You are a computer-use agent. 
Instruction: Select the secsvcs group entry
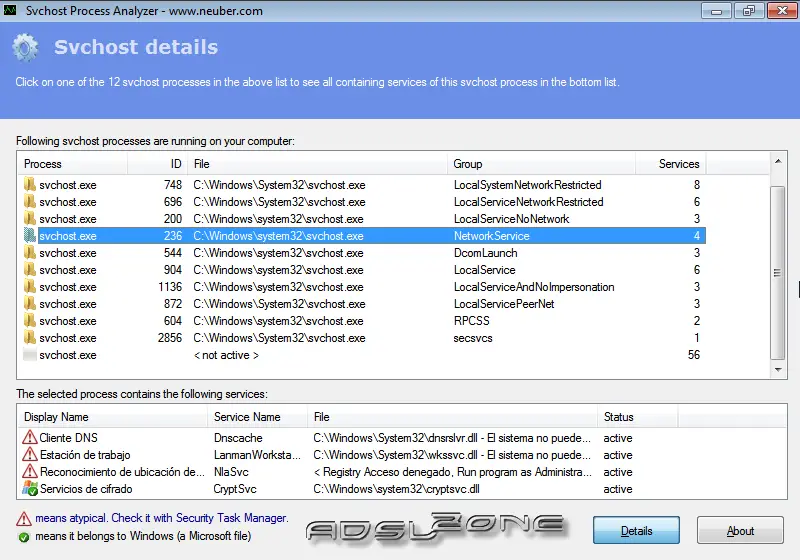pos(473,338)
